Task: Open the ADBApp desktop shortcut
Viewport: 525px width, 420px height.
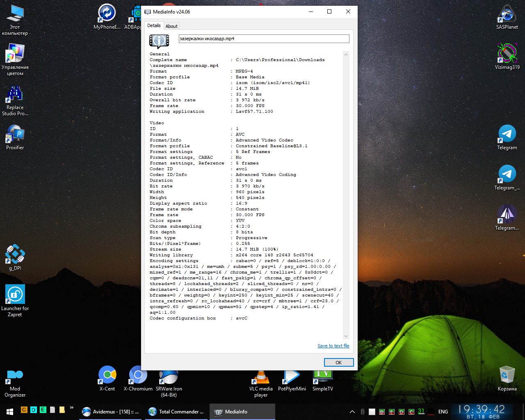Action: (135, 17)
